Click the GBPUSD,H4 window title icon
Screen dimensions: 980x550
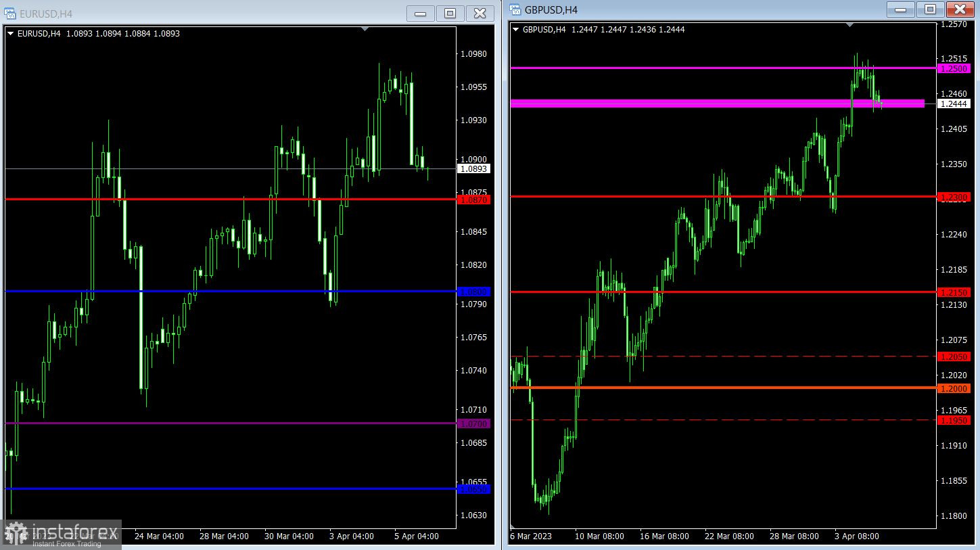(x=515, y=9)
